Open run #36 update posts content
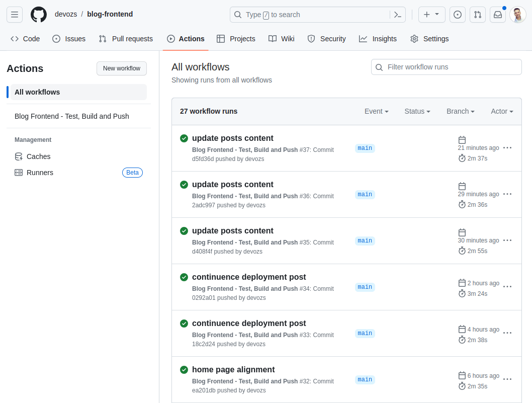532x403 pixels. (x=232, y=184)
